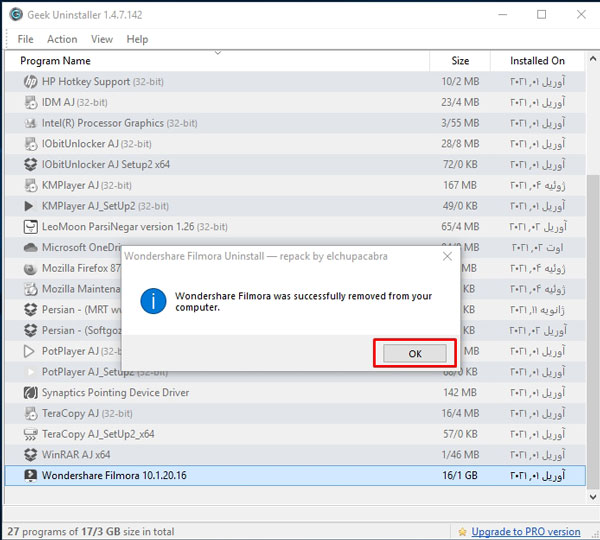
Task: Click the Wondershare Filmora 10.1.20.16 icon
Action: (31, 475)
